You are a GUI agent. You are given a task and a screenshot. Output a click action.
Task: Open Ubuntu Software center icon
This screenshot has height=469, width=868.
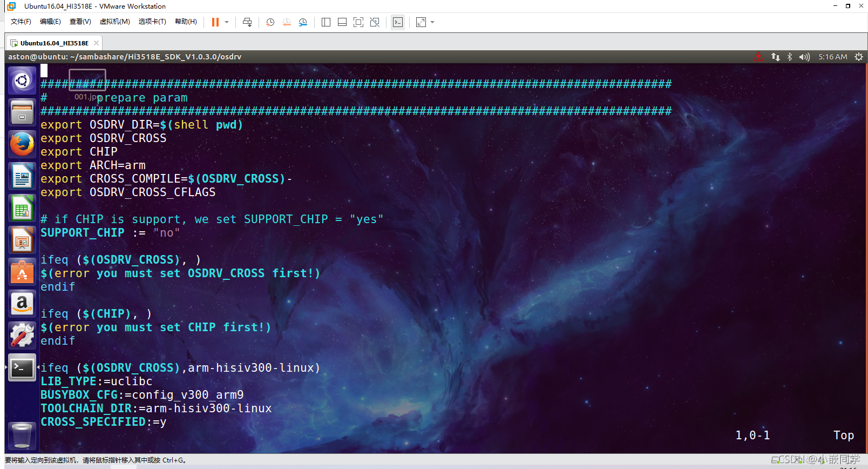pyautogui.click(x=22, y=272)
